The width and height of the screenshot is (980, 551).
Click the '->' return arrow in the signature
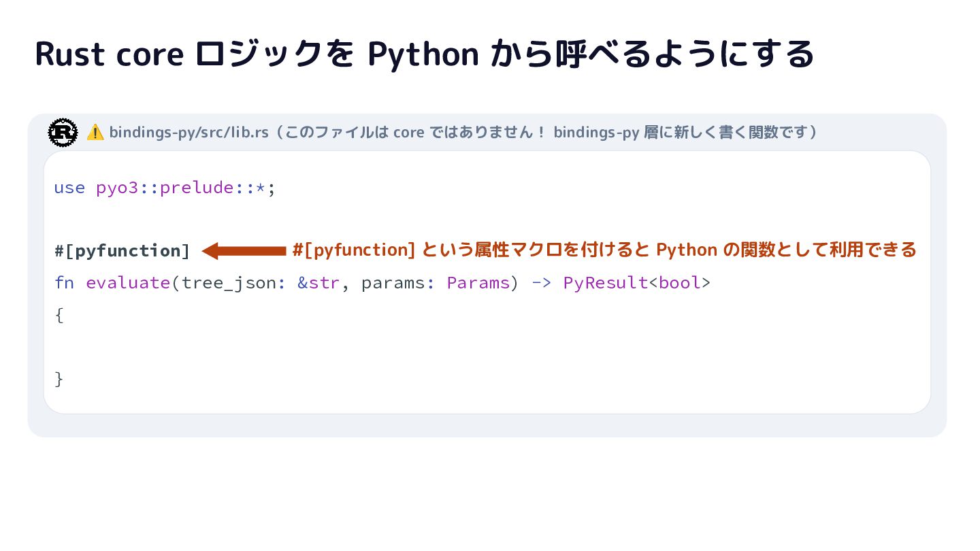pos(542,283)
